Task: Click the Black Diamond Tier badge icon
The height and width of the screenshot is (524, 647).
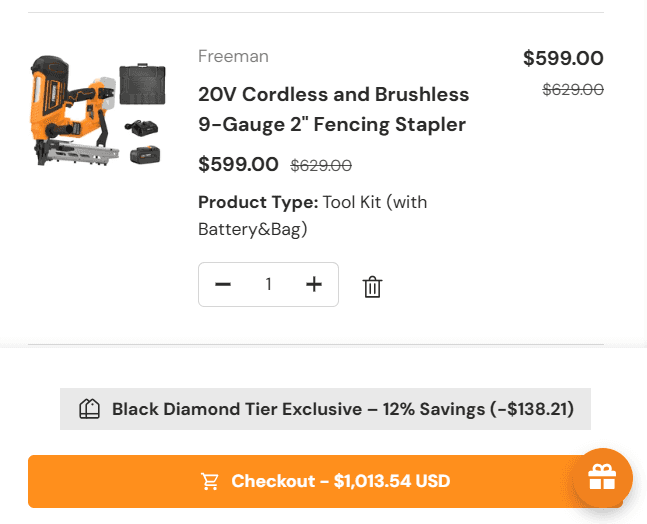Action: [x=89, y=409]
